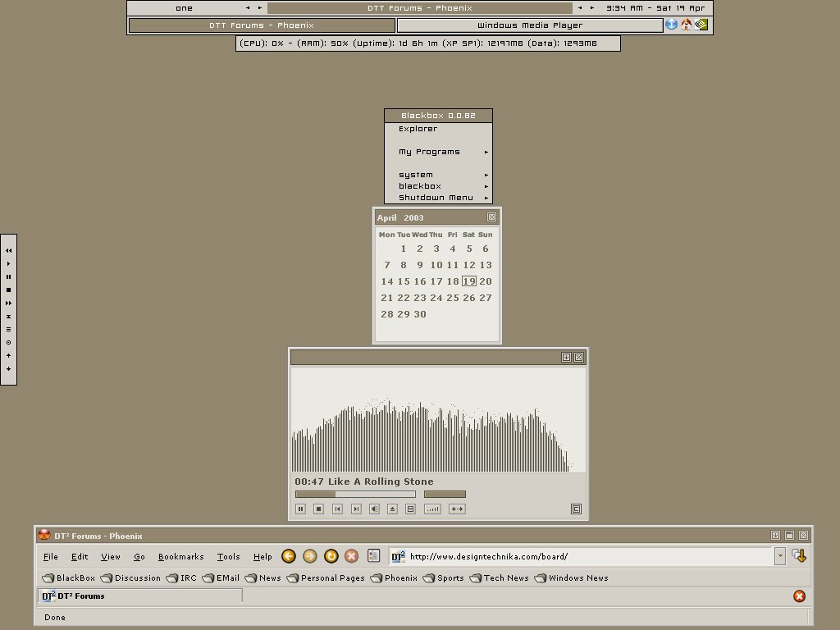This screenshot has width=840, height=630.
Task: Pause playback in the media player
Action: [x=300, y=509]
